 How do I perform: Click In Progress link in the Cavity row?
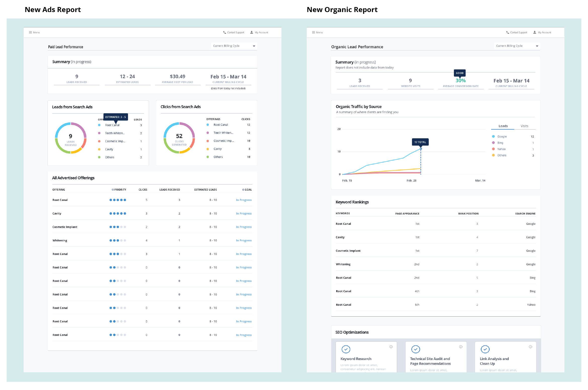tap(244, 213)
